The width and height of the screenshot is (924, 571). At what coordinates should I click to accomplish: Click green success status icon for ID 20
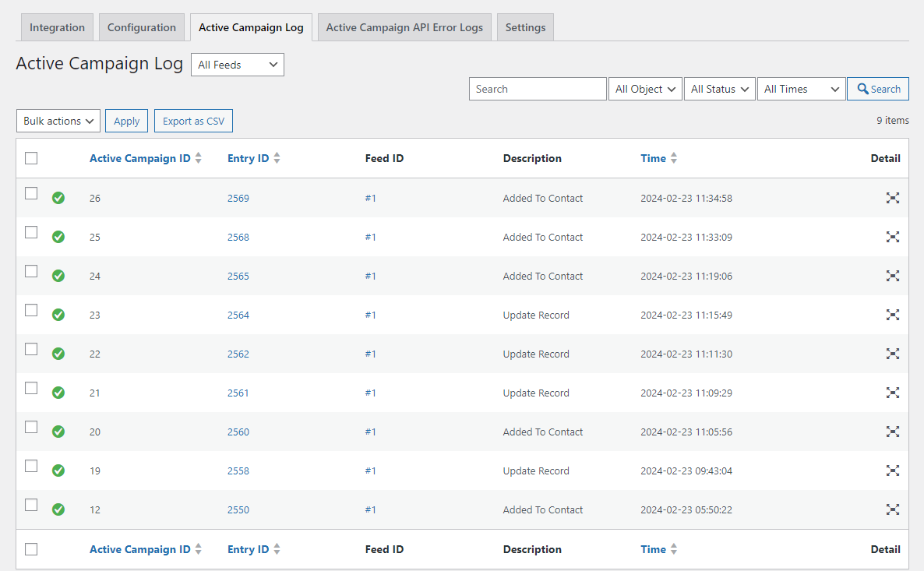(x=58, y=432)
